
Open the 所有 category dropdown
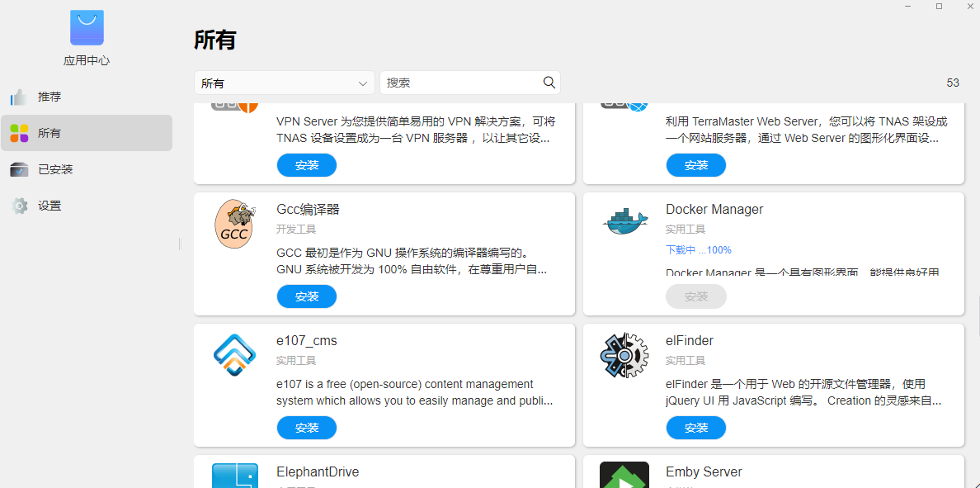click(x=284, y=83)
